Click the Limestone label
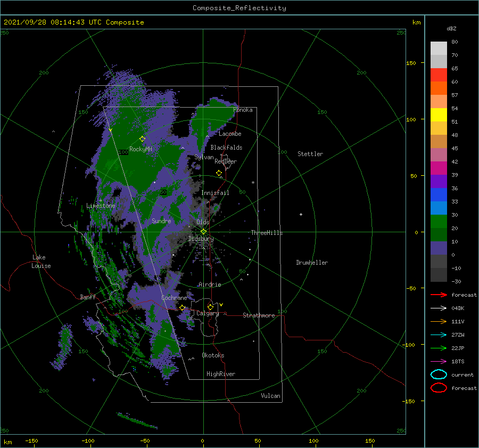Viewport: 479px width, 448px height. click(101, 206)
